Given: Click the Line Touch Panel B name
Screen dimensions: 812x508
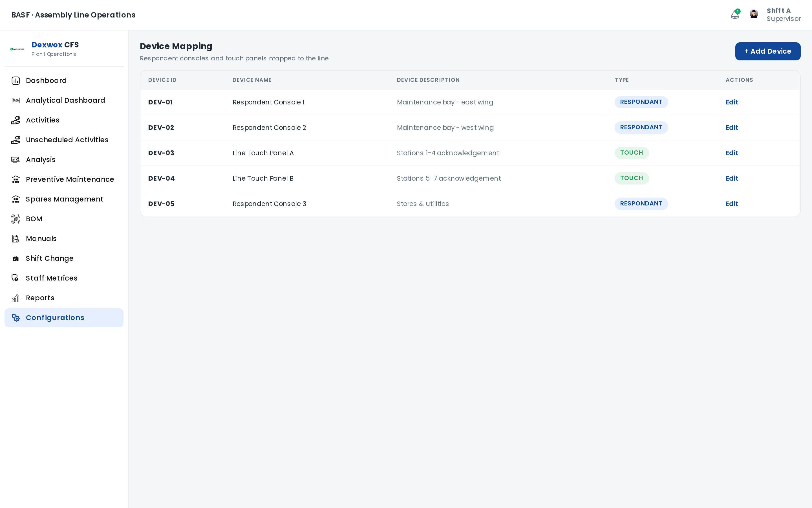Looking at the screenshot, I should point(263,178).
